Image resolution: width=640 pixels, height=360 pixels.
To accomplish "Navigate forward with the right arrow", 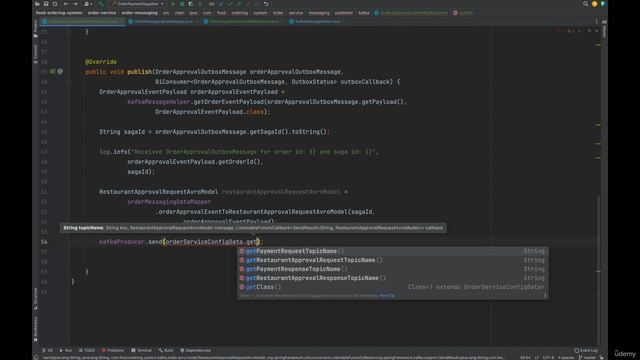I will pos(75,4).
